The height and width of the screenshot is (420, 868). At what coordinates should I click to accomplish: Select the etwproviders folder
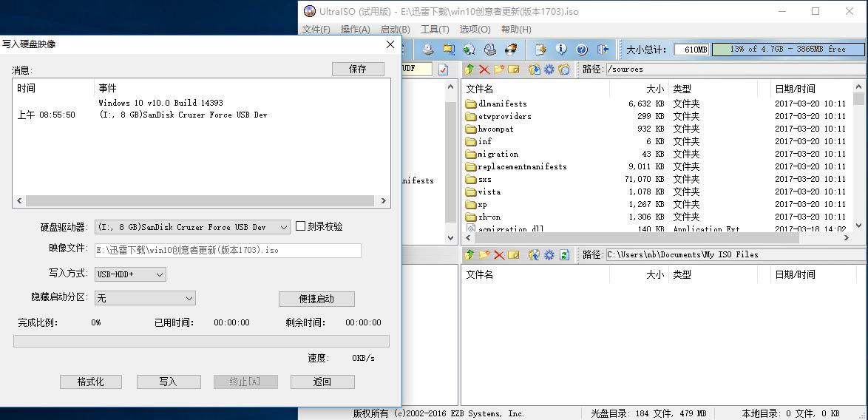pos(498,116)
